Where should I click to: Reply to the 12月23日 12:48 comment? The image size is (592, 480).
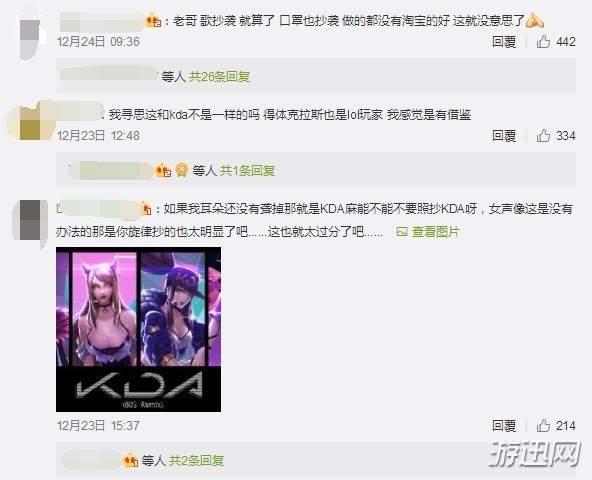pos(504,136)
